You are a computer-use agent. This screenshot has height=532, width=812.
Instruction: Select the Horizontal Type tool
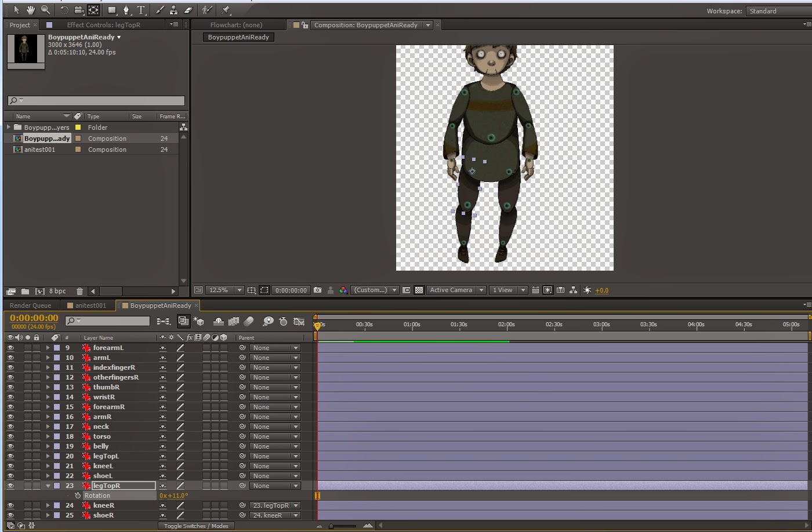tap(141, 10)
